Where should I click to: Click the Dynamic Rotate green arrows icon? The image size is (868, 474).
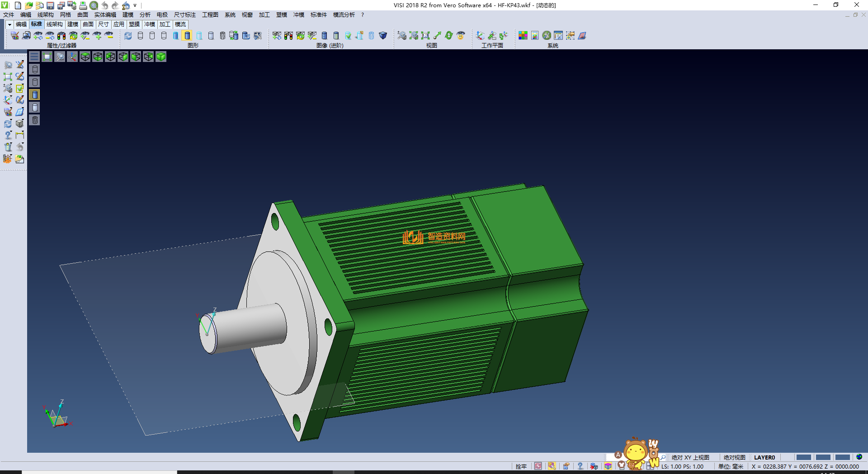point(448,35)
